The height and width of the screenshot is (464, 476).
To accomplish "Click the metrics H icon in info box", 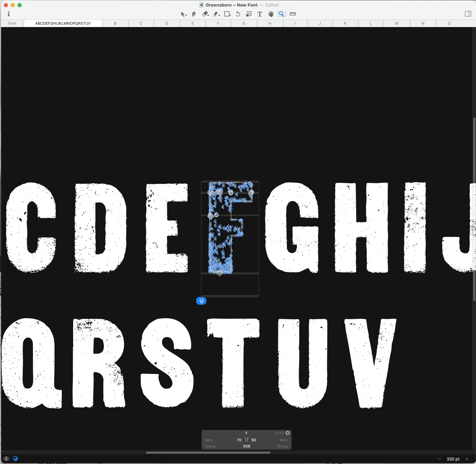I will pyautogui.click(x=247, y=440).
